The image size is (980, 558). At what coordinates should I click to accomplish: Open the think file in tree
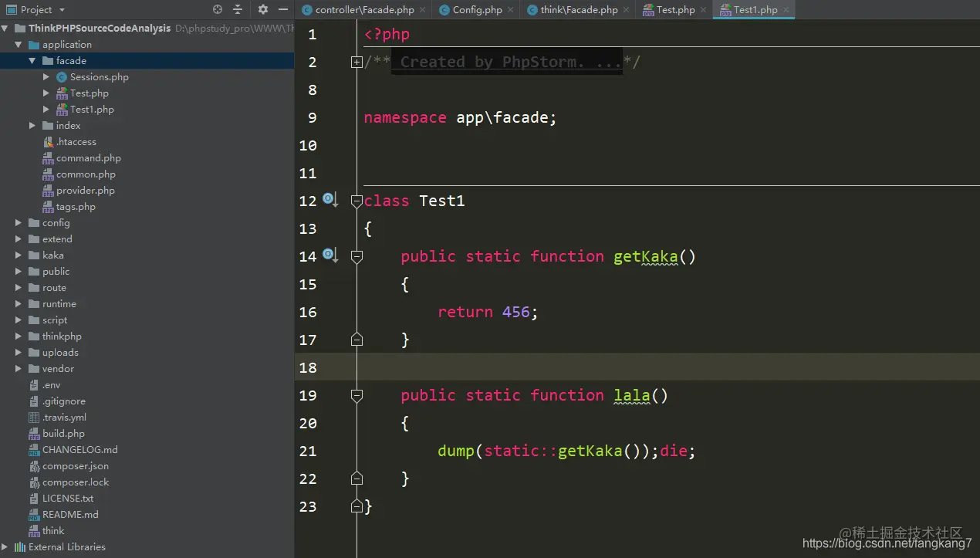(x=53, y=531)
